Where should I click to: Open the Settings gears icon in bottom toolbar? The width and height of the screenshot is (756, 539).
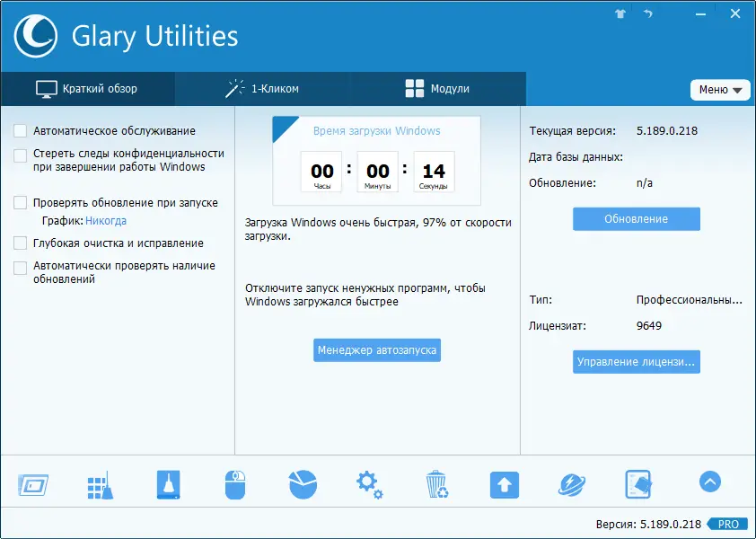point(368,482)
